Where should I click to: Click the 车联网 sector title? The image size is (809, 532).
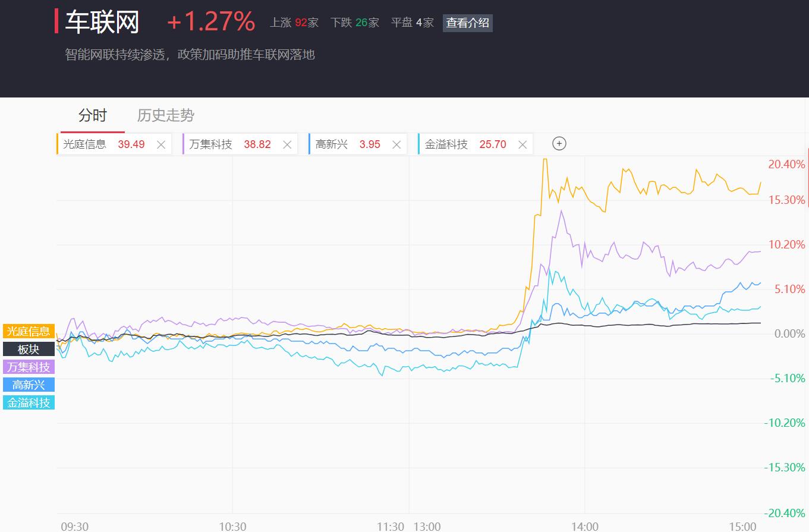102,23
